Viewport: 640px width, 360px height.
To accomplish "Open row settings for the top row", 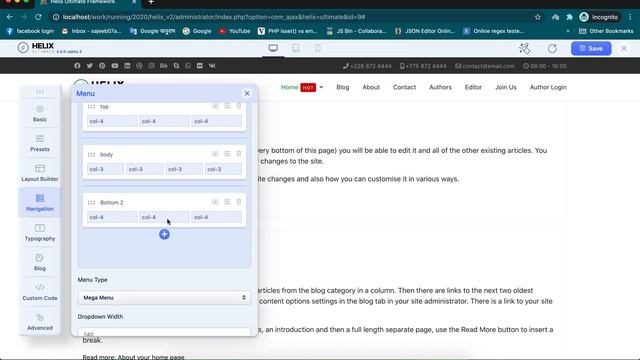I will 227,106.
